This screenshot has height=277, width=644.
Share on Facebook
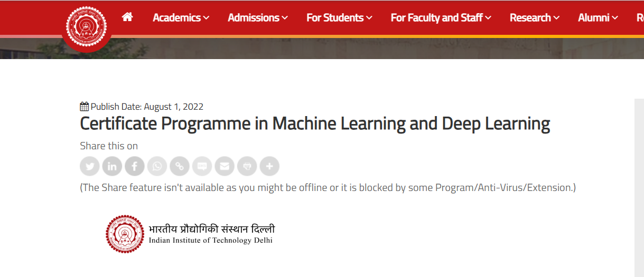point(135,166)
